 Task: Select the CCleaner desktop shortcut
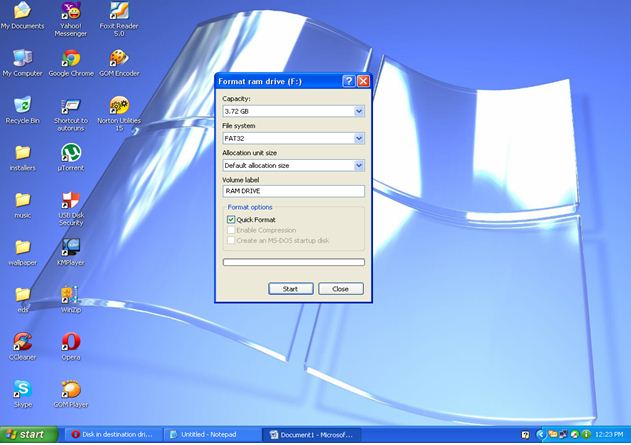pos(22,342)
